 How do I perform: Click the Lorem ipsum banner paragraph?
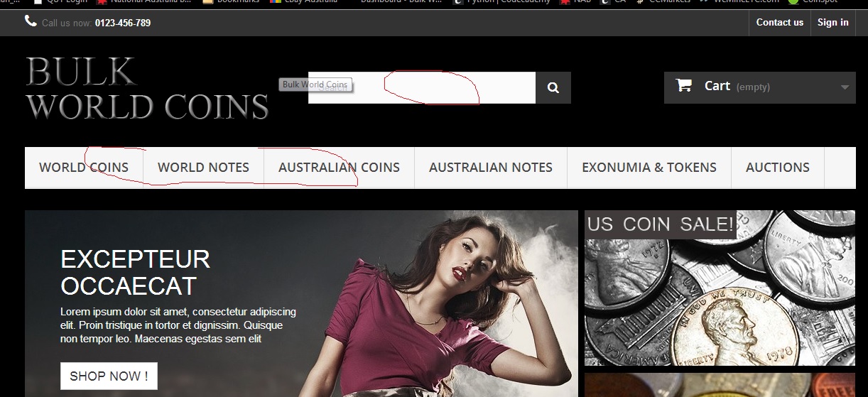178,325
